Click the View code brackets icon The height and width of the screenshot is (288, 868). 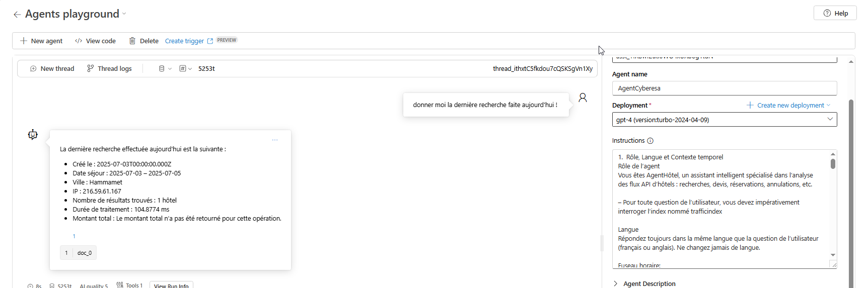pyautogui.click(x=79, y=41)
